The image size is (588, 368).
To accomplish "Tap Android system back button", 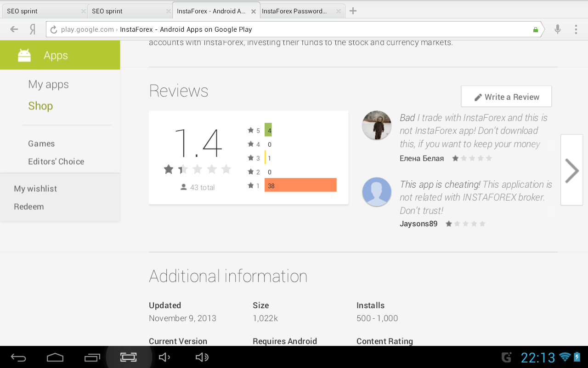I will (18, 357).
